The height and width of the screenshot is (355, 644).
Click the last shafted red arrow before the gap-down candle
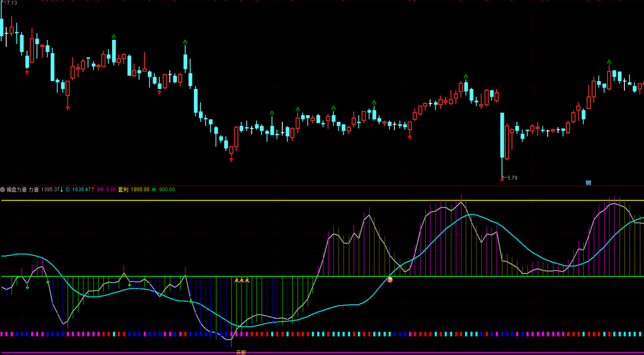pyautogui.click(x=410, y=137)
